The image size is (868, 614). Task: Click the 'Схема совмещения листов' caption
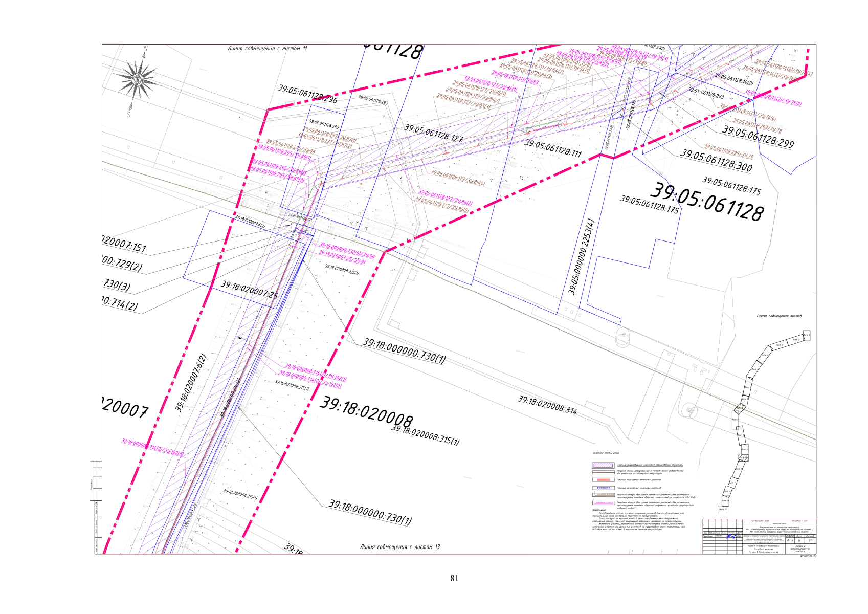click(x=779, y=316)
